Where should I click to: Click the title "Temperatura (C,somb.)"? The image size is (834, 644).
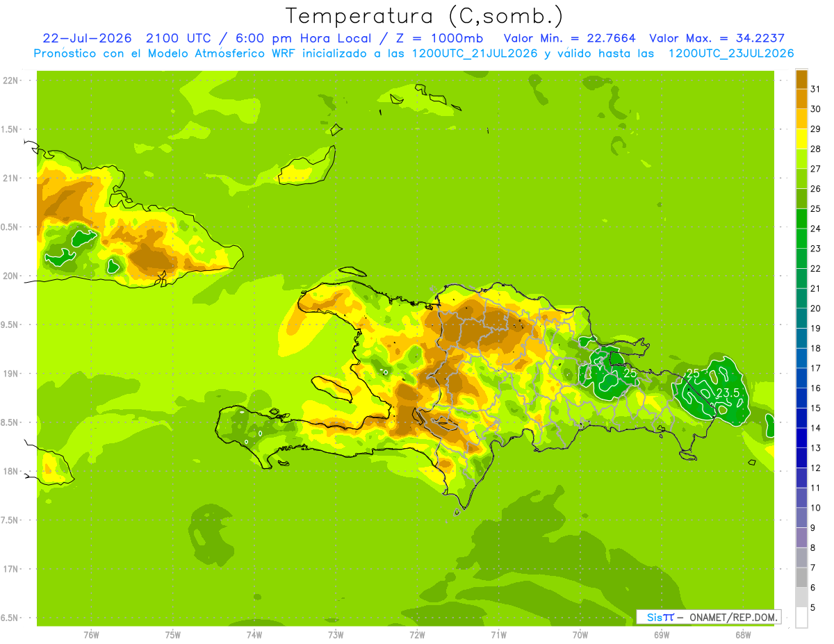(x=425, y=16)
